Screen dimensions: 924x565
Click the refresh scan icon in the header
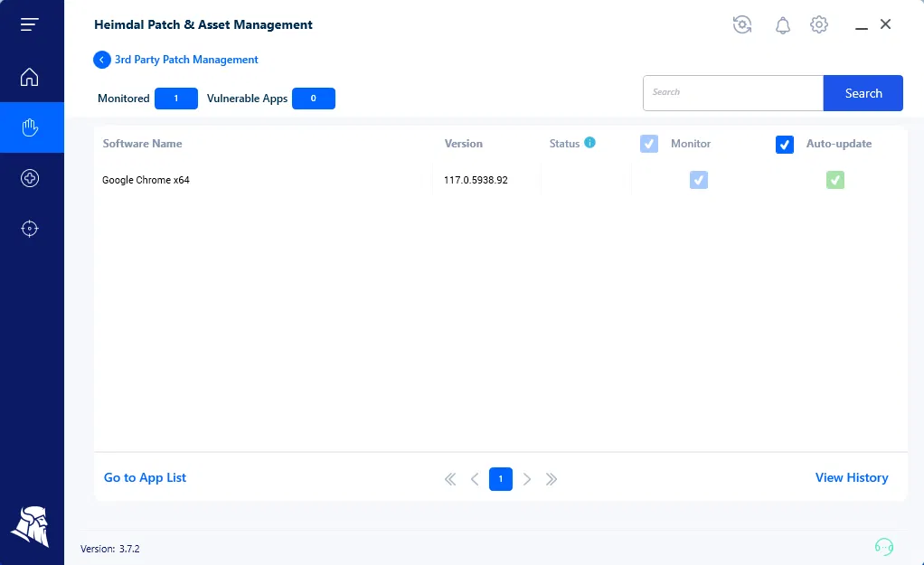click(742, 24)
